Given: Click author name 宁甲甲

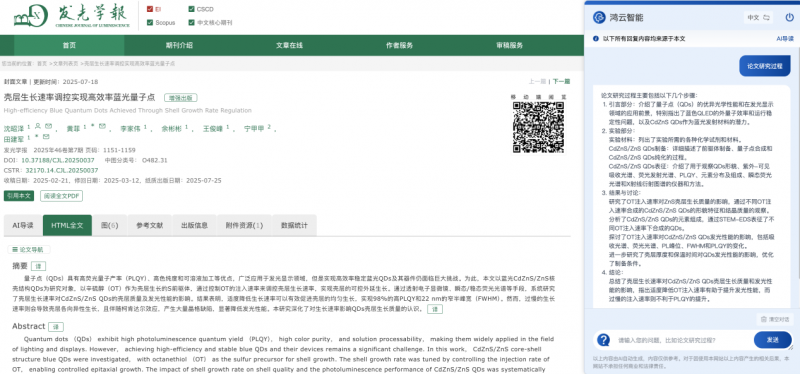Looking at the screenshot, I should (x=254, y=129).
